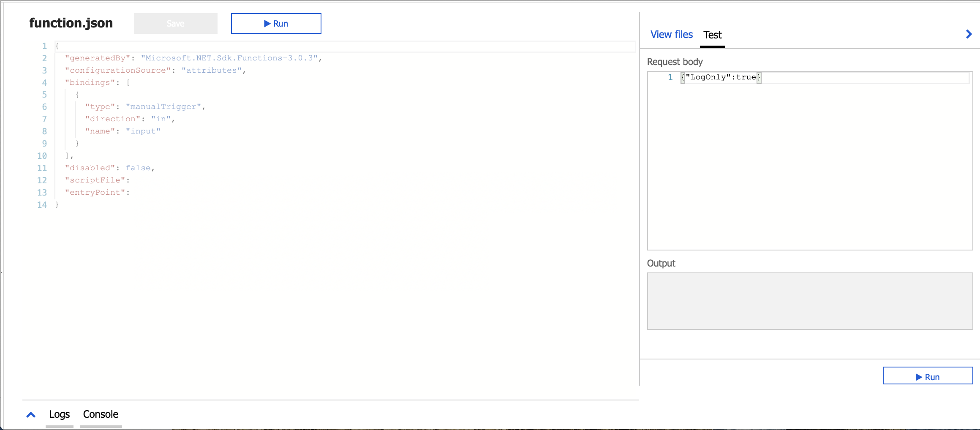Switch to the View files tab

click(671, 34)
